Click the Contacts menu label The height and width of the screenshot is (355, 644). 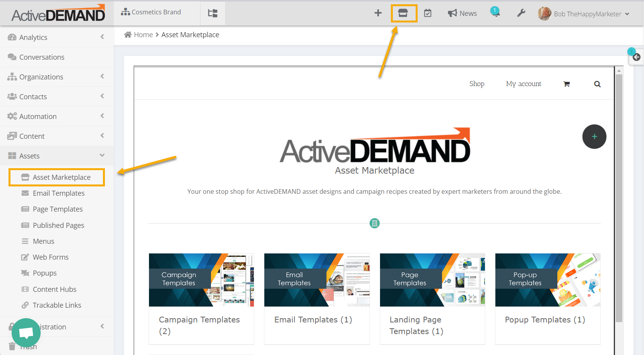33,97
